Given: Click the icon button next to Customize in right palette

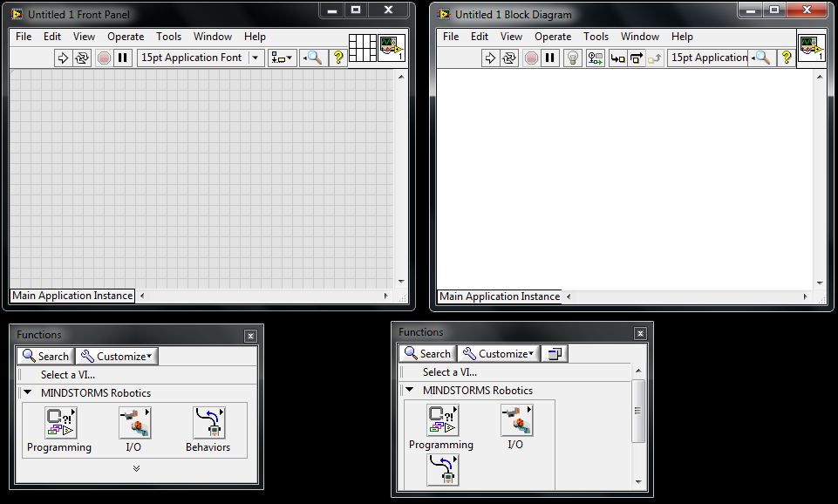Looking at the screenshot, I should tap(555, 353).
